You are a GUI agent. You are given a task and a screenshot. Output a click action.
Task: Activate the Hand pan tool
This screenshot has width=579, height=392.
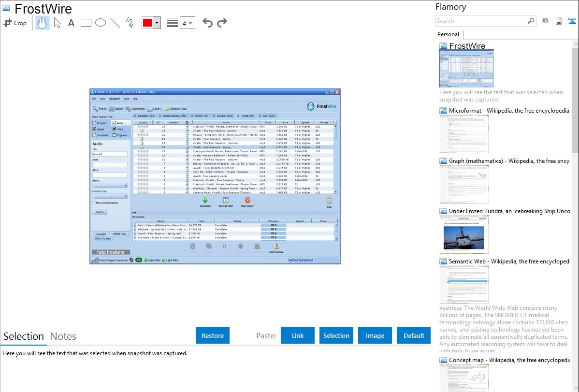click(42, 23)
